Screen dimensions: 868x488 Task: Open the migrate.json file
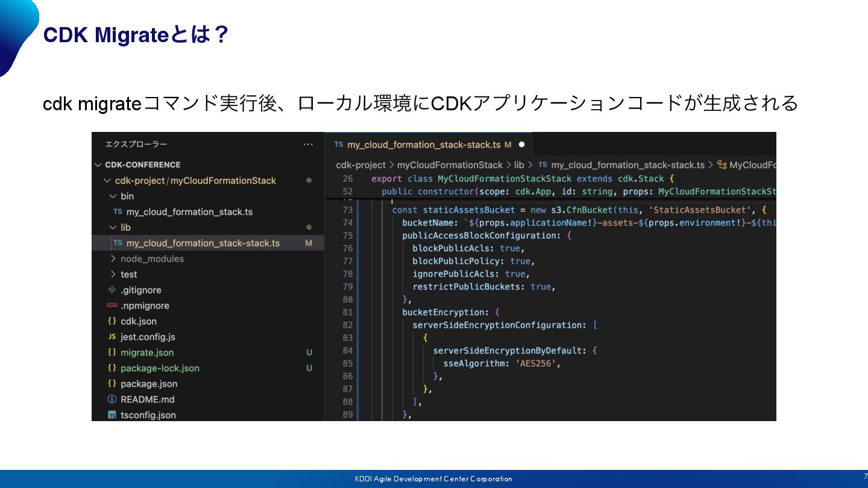[147, 352]
